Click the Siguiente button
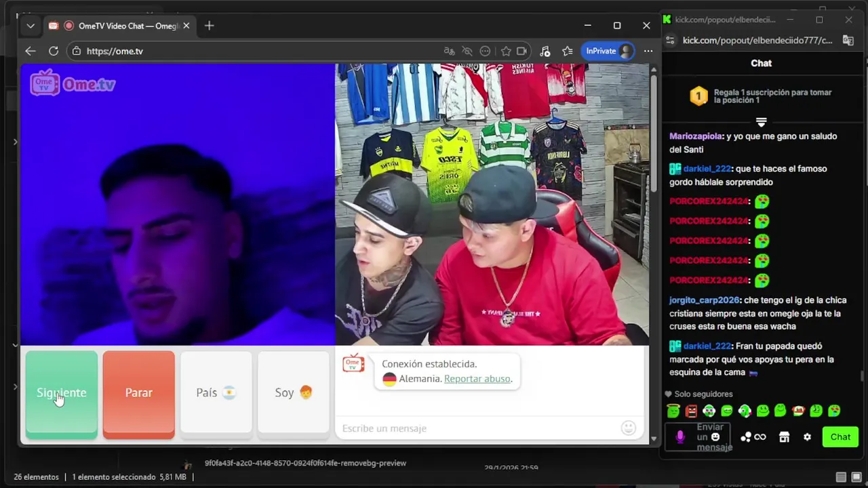The width and height of the screenshot is (868, 488). point(62,393)
